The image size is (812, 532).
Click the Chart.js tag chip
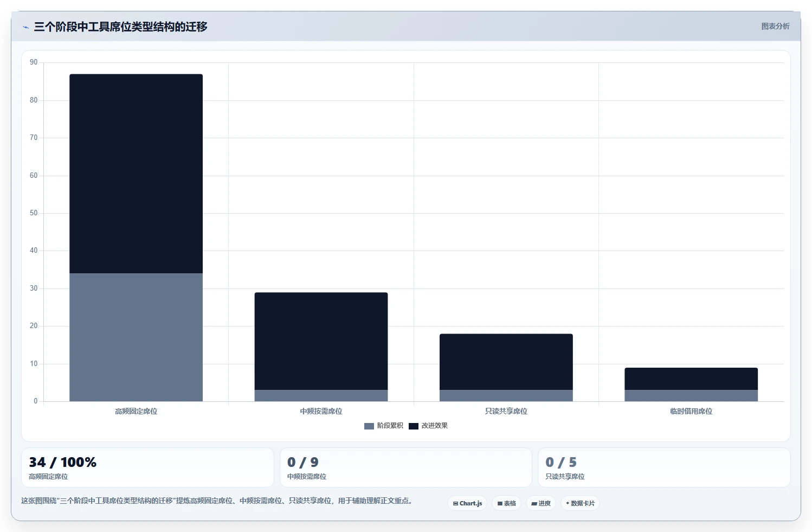pos(467,503)
